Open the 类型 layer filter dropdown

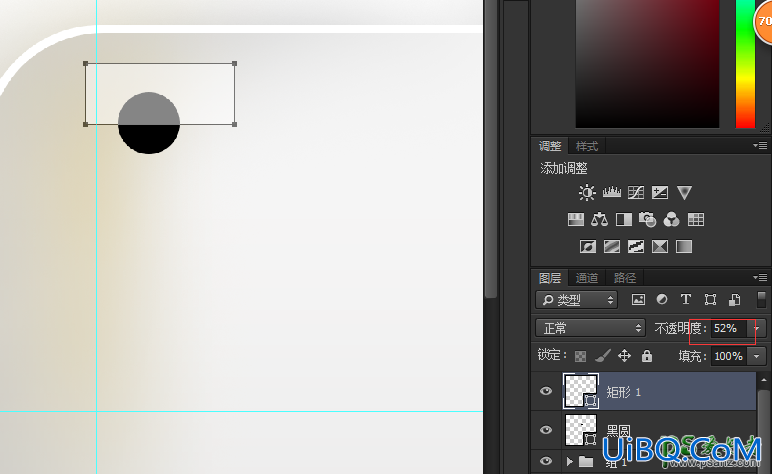click(x=576, y=300)
